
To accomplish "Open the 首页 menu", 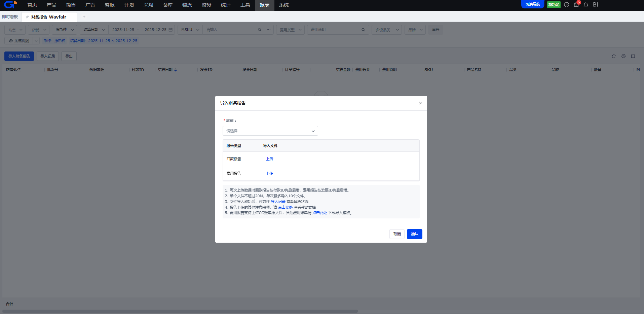I will 32,5.
